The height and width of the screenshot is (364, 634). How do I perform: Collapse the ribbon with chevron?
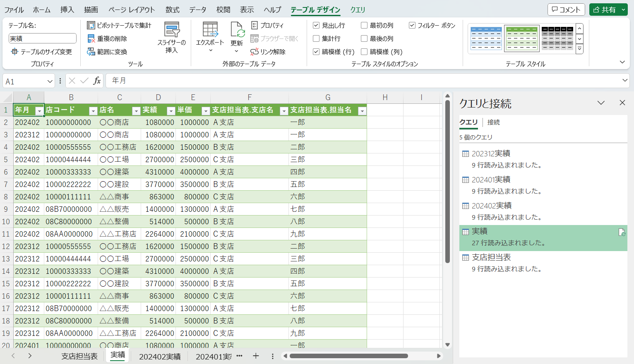click(x=622, y=62)
